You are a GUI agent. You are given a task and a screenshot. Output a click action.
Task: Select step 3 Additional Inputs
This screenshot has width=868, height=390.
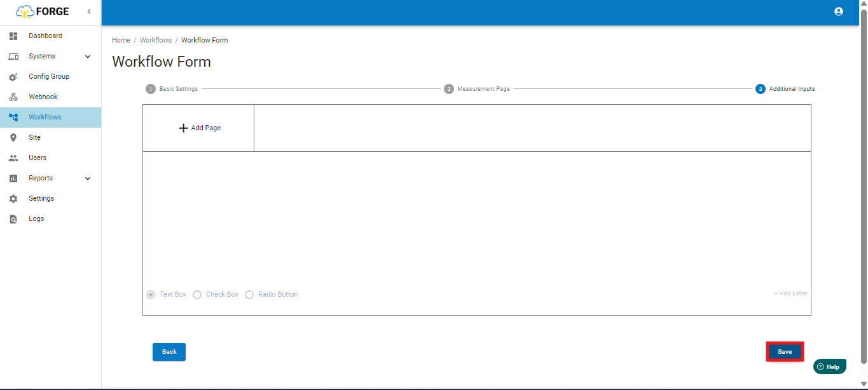(x=785, y=89)
